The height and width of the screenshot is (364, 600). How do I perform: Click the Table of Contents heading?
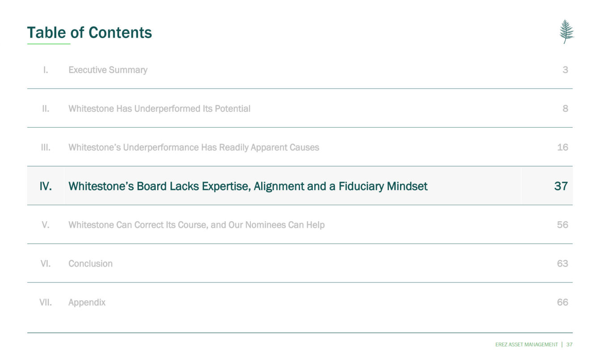point(89,33)
